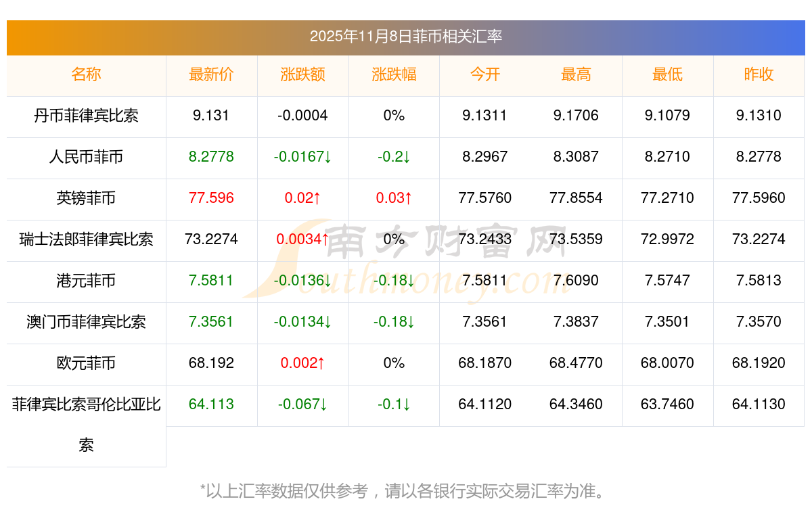Screen dimensions: 812x512
Task: Select the 昨收 column header
Action: pos(759,74)
